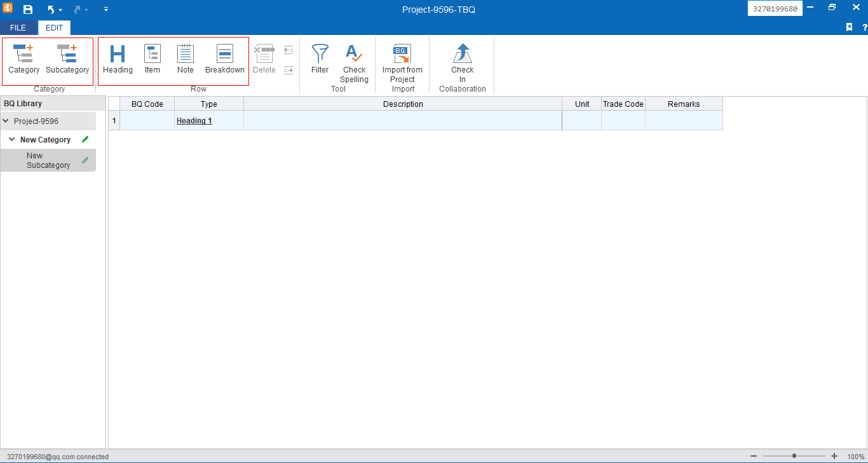Screen dimensions: 868x463
Task: Click the Heading 1 type link
Action: click(x=194, y=121)
